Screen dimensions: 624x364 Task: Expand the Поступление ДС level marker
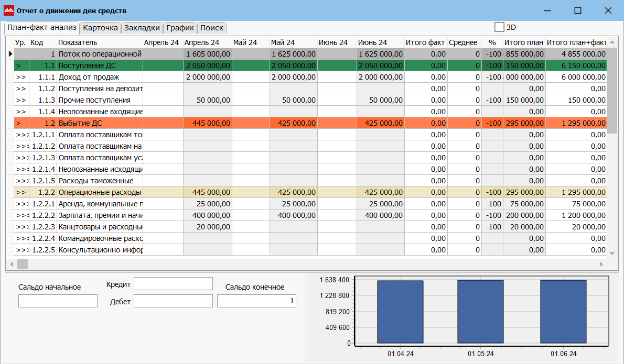pyautogui.click(x=19, y=65)
